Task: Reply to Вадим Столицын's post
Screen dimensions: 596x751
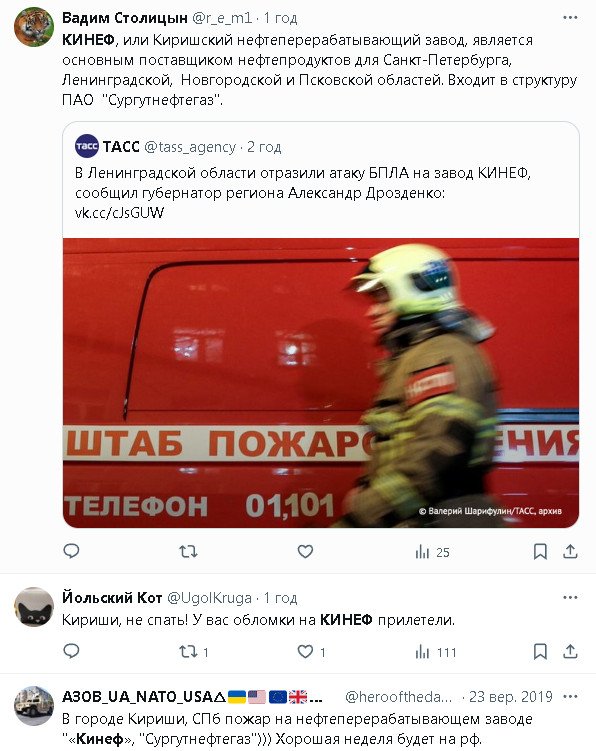Action: coord(71,551)
